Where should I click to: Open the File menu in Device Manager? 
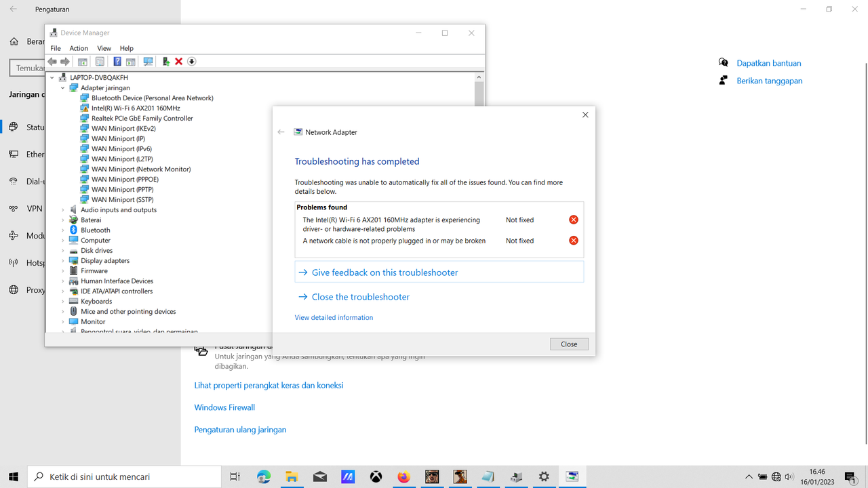click(x=56, y=48)
